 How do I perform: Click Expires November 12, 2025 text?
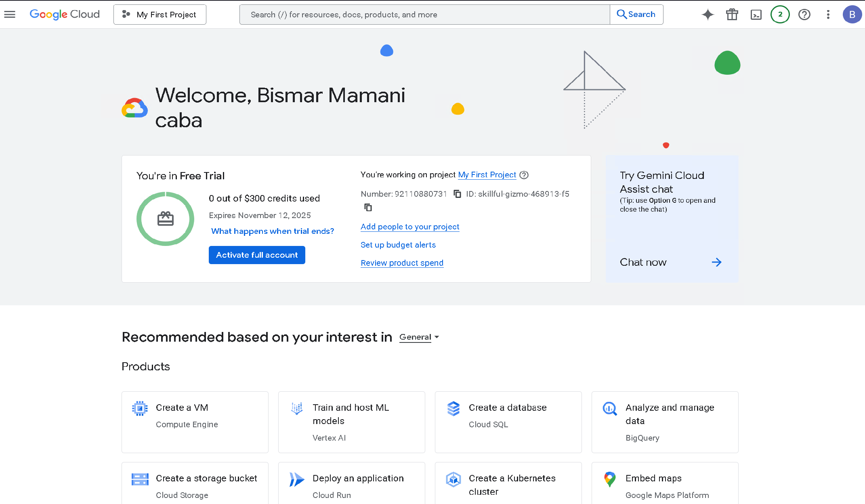coord(260,215)
